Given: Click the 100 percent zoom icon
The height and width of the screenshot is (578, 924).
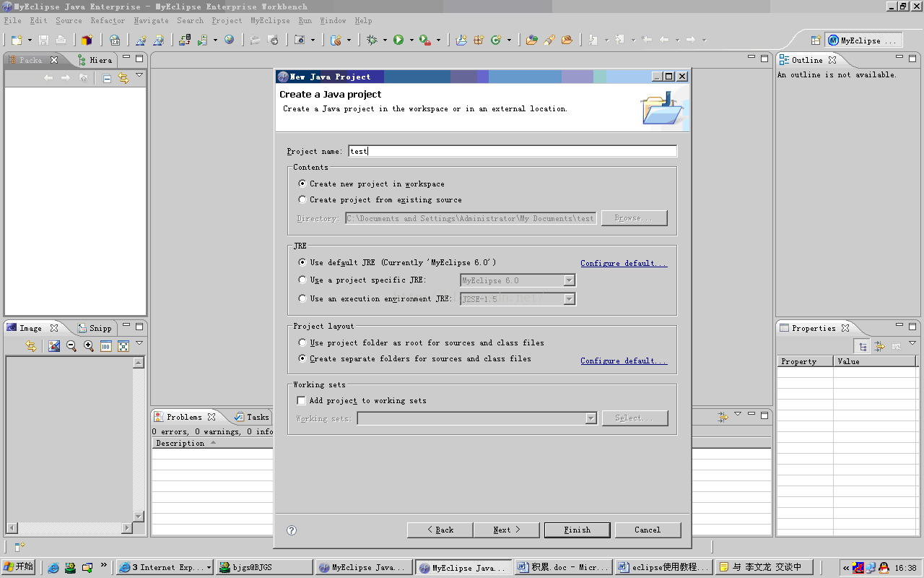Looking at the screenshot, I should click(x=106, y=346).
